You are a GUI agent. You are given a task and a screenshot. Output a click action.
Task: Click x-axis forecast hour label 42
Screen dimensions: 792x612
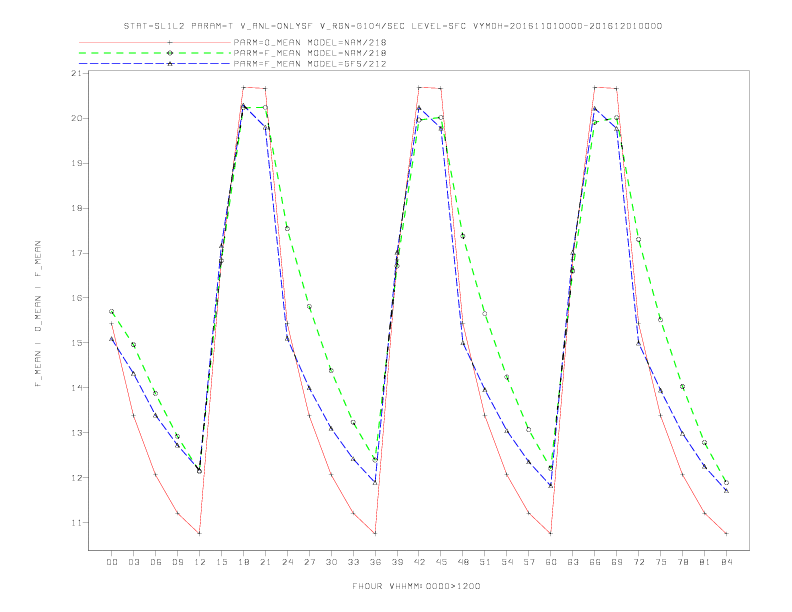(419, 562)
